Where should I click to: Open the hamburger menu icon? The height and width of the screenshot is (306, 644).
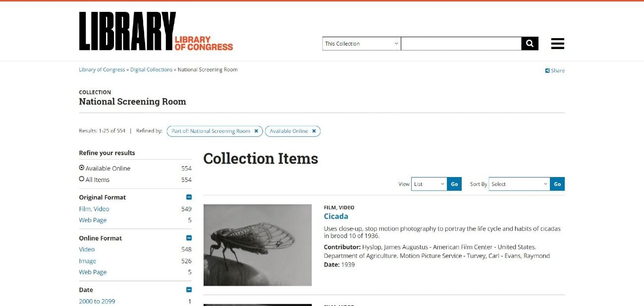coord(557,44)
